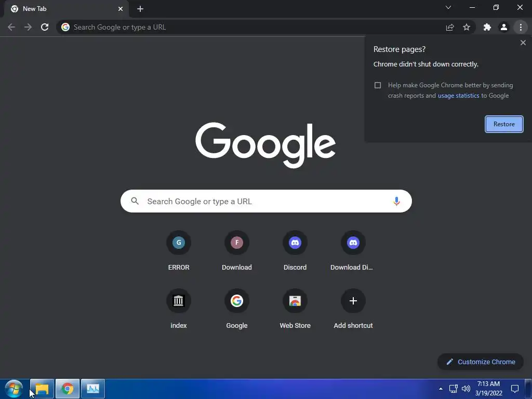Restore the previous pages
The width and height of the screenshot is (532, 399).
coord(504,124)
